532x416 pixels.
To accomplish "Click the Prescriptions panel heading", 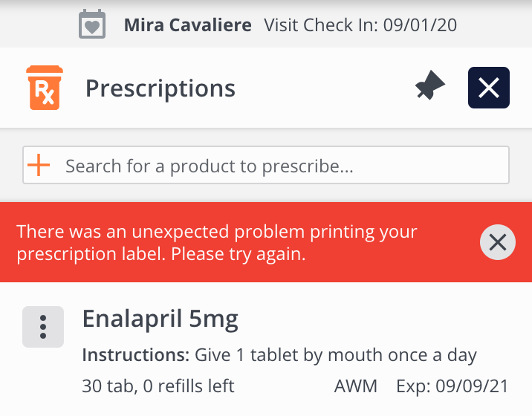I will (x=160, y=88).
